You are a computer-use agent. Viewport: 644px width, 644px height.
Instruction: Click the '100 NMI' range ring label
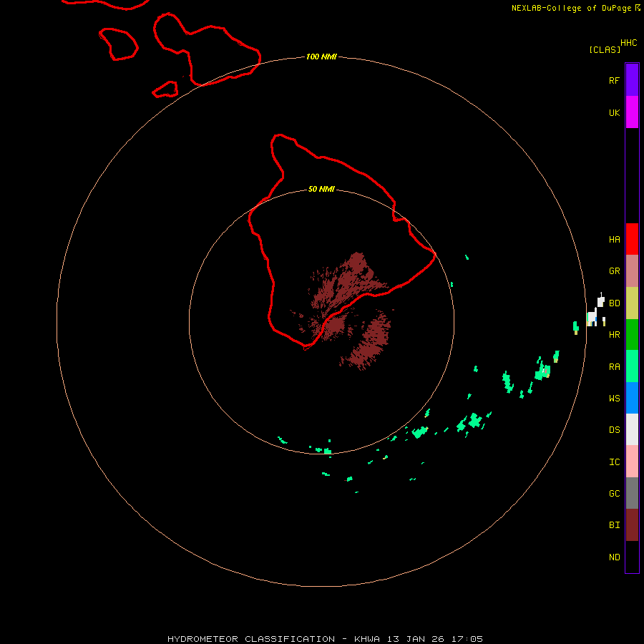[x=321, y=57]
